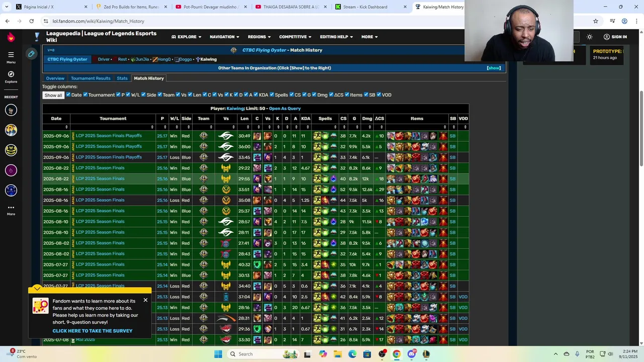
Task: Open the 'Open As Query' link
Action: tap(285, 109)
